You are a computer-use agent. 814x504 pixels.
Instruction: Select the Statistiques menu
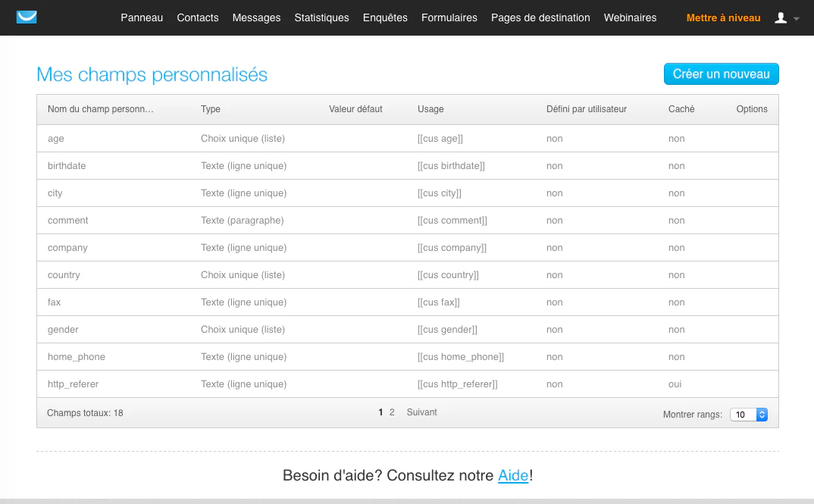click(x=322, y=17)
